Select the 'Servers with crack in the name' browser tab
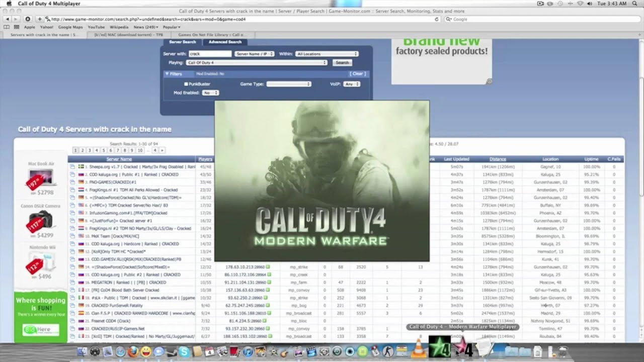This screenshot has height=362, width=644. click(44, 35)
